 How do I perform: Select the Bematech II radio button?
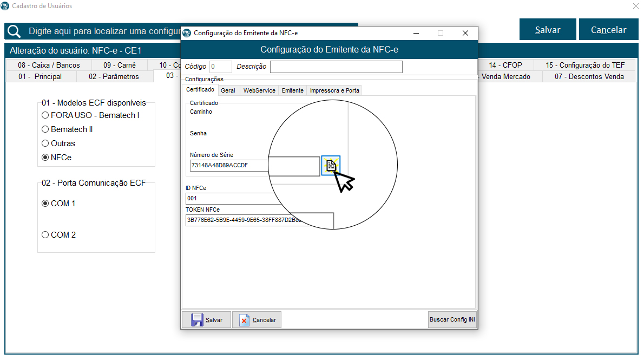point(45,129)
